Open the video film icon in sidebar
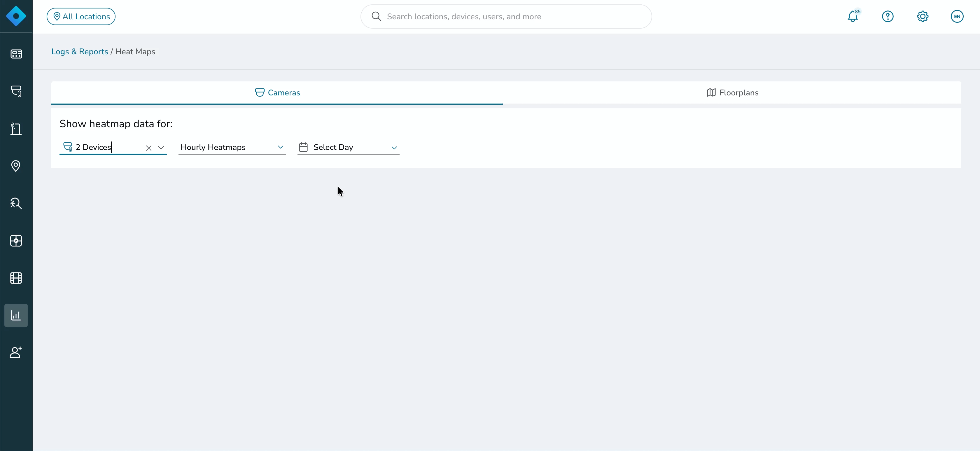 [16, 278]
